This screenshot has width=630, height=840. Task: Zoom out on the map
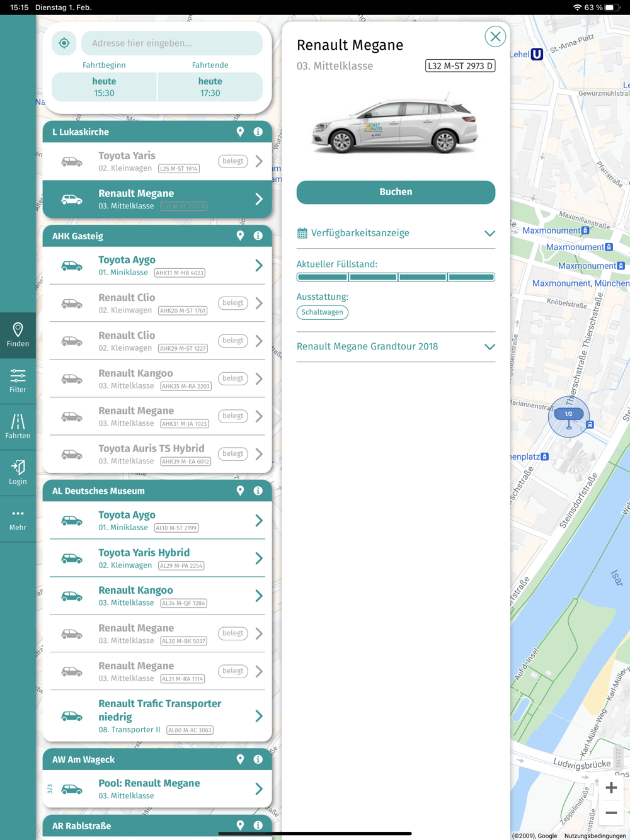(611, 813)
